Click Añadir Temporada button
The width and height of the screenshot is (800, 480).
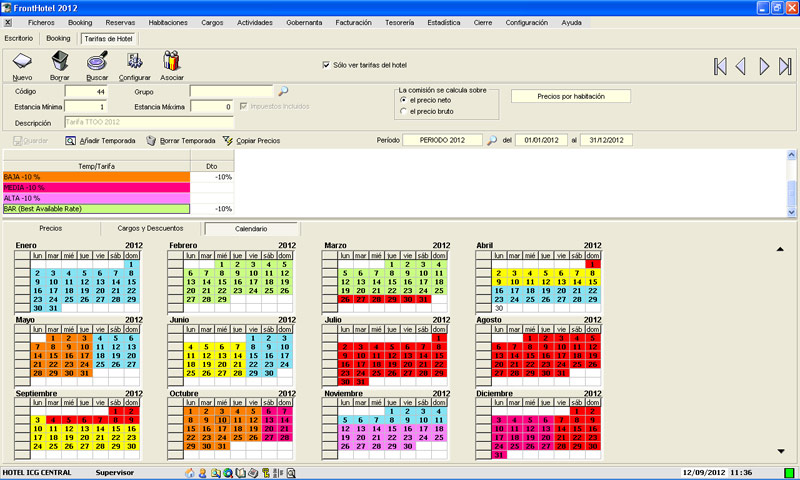[x=100, y=141]
